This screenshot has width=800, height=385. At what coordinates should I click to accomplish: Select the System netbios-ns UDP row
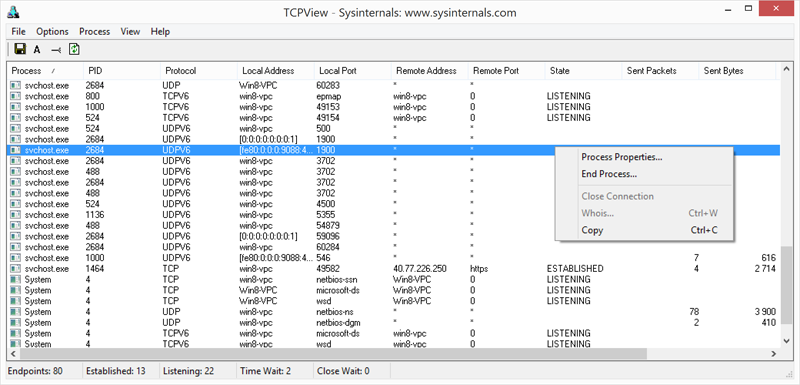[393, 312]
